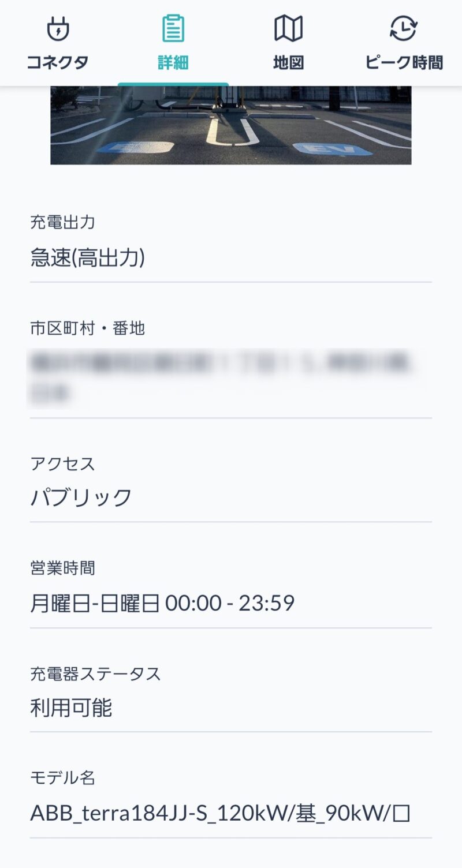
Task: Switch to the コネクタ tab label
Action: [58, 62]
